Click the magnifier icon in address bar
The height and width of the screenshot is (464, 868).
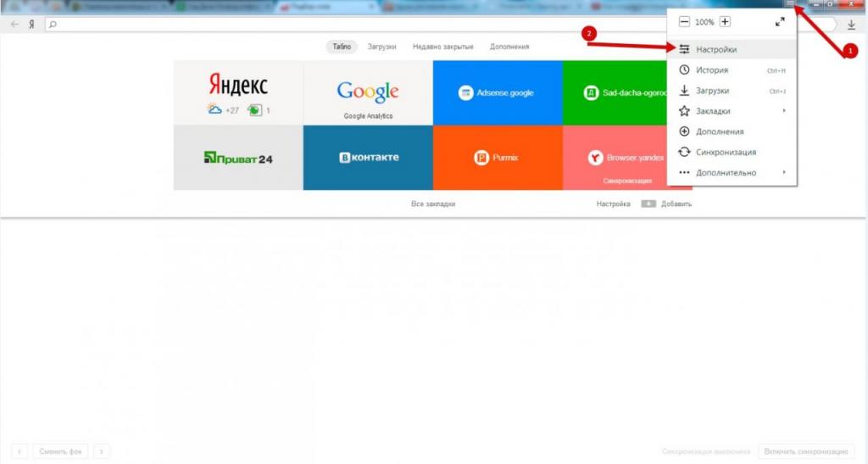53,25
